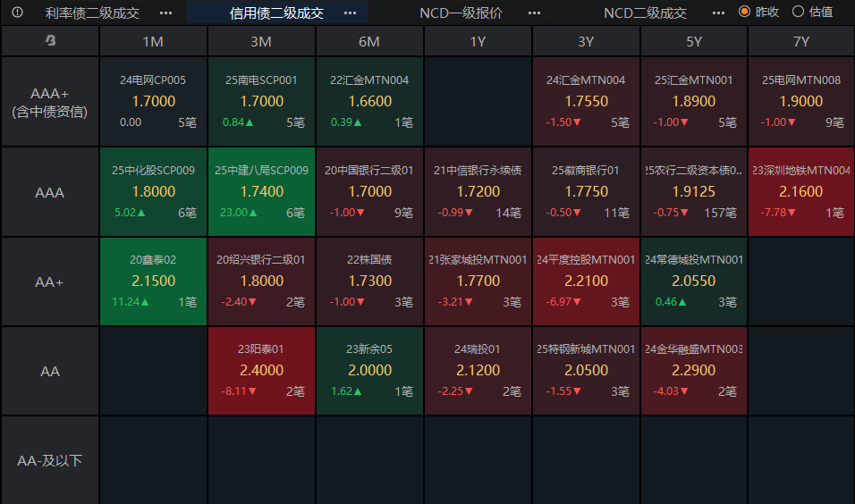The height and width of the screenshot is (504, 855).
Task: Open the 20鑫泰02 bond cell
Action: tap(153, 281)
